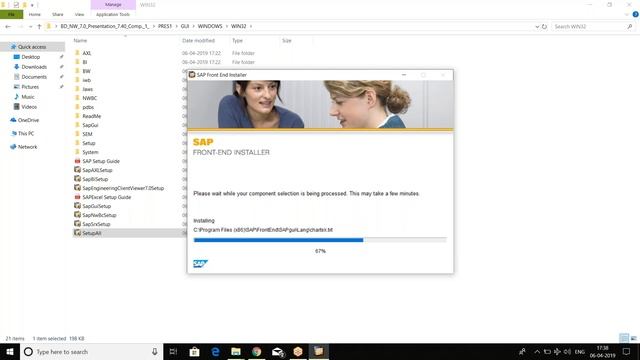The image size is (640, 360).
Task: Select the pdbs folder
Action: [88, 107]
